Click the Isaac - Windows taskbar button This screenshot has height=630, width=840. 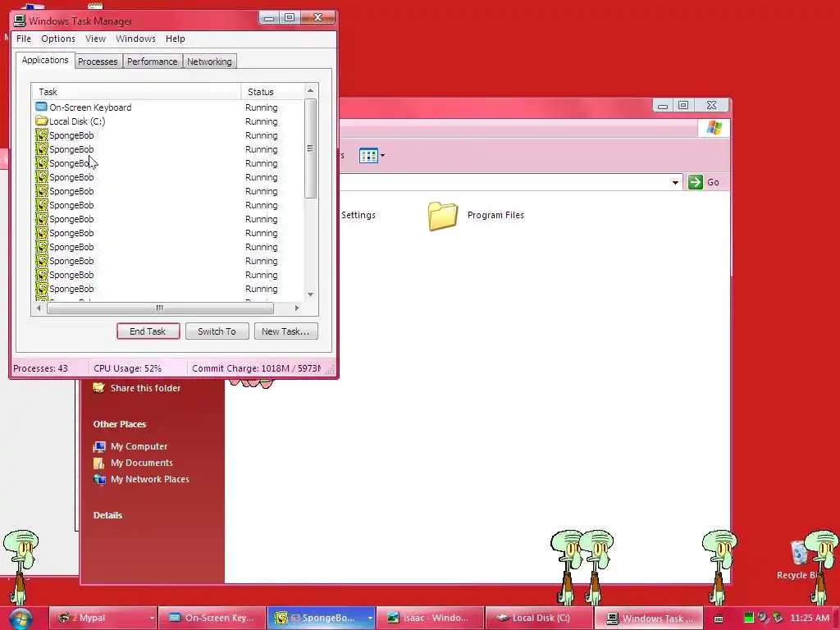point(430,618)
